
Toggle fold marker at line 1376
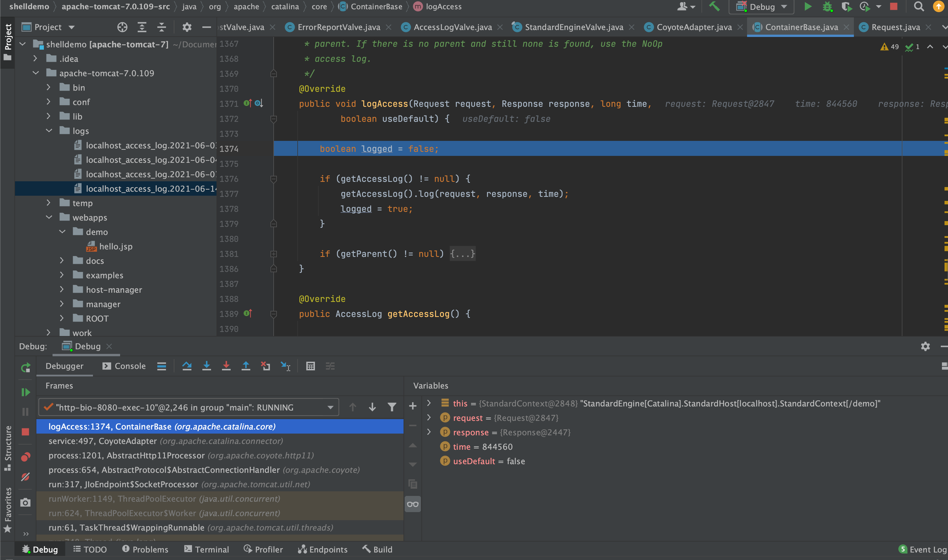pyautogui.click(x=274, y=179)
